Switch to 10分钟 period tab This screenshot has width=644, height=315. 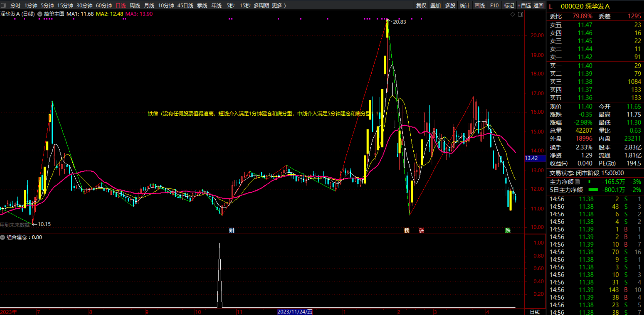point(166,5)
